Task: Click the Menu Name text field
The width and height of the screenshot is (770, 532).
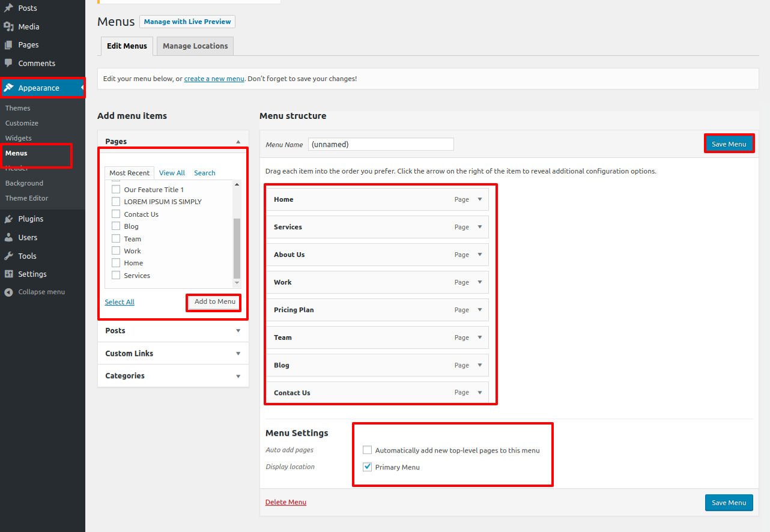Action: (381, 145)
